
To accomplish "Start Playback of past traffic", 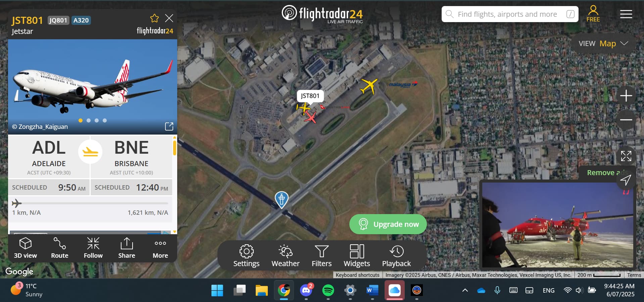I will click(x=396, y=256).
